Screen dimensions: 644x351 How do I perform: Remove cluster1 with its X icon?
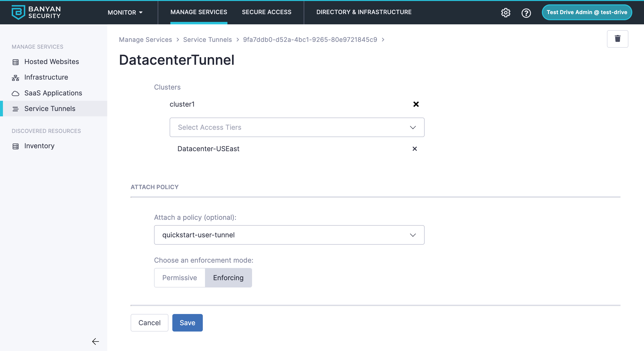click(x=416, y=104)
